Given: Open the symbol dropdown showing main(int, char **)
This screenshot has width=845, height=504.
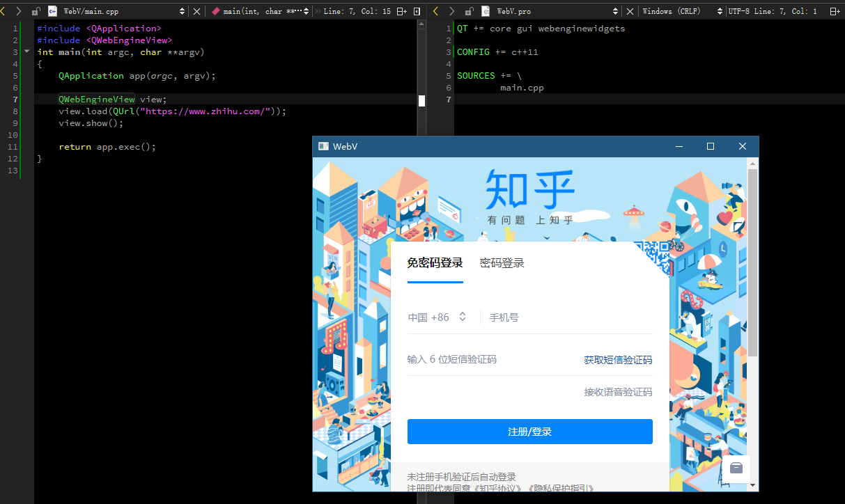Looking at the screenshot, I should [x=265, y=10].
